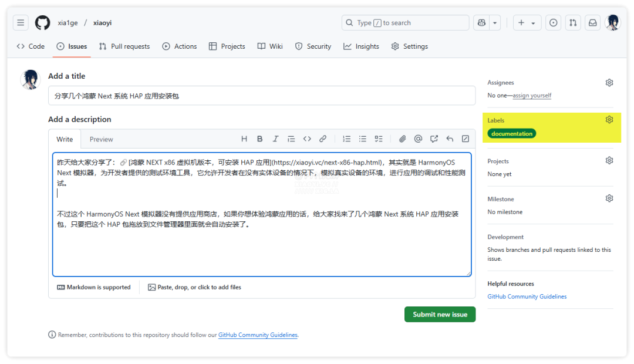Viewport: 634px width, 364px height.
Task: Click the xiaoyi repository link
Action: (102, 23)
